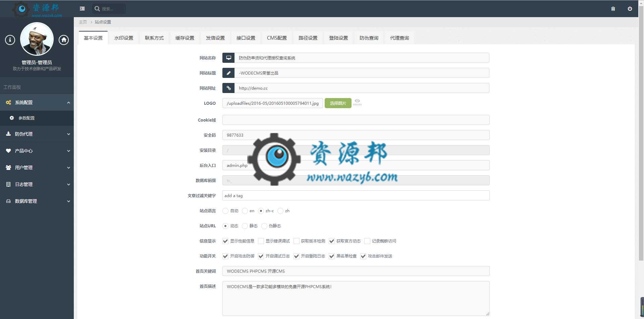Click the 主页 breadcrumb link

coord(83,22)
